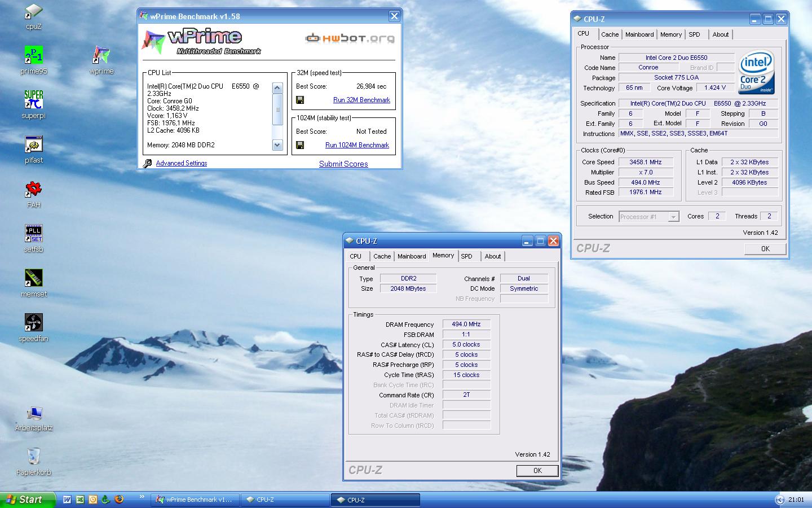Open the Arbeitsplatz desktop icon
The width and height of the screenshot is (812, 508).
coord(34,418)
